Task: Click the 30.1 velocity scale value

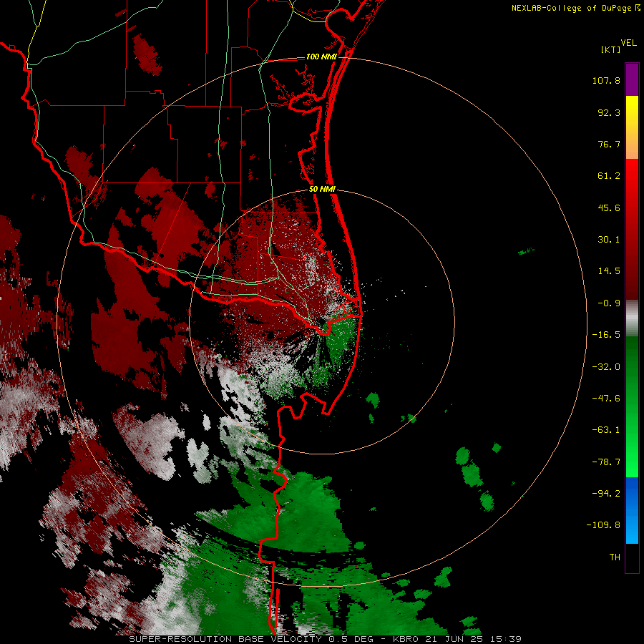Action: [609, 240]
